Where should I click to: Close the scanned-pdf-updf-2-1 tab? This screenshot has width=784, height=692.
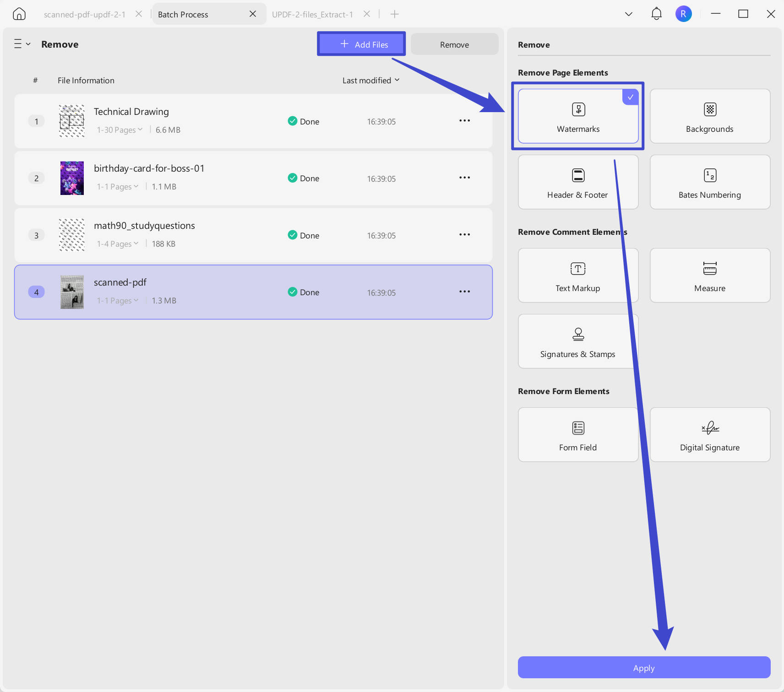coord(139,14)
